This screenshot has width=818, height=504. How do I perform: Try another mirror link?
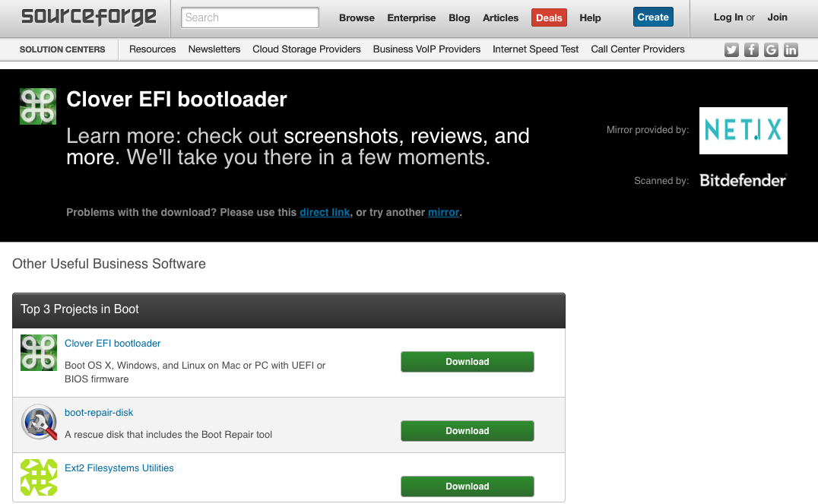point(443,212)
